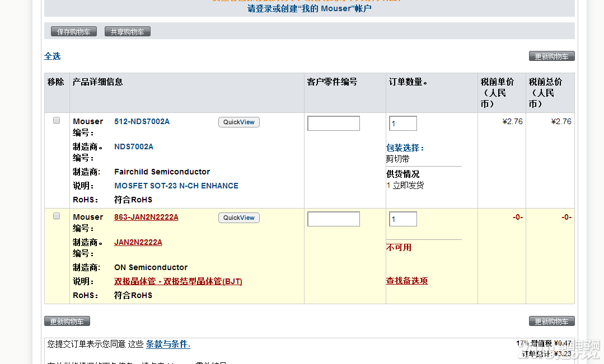Click the 不可用 status text
The height and width of the screenshot is (364, 604).
(399, 247)
